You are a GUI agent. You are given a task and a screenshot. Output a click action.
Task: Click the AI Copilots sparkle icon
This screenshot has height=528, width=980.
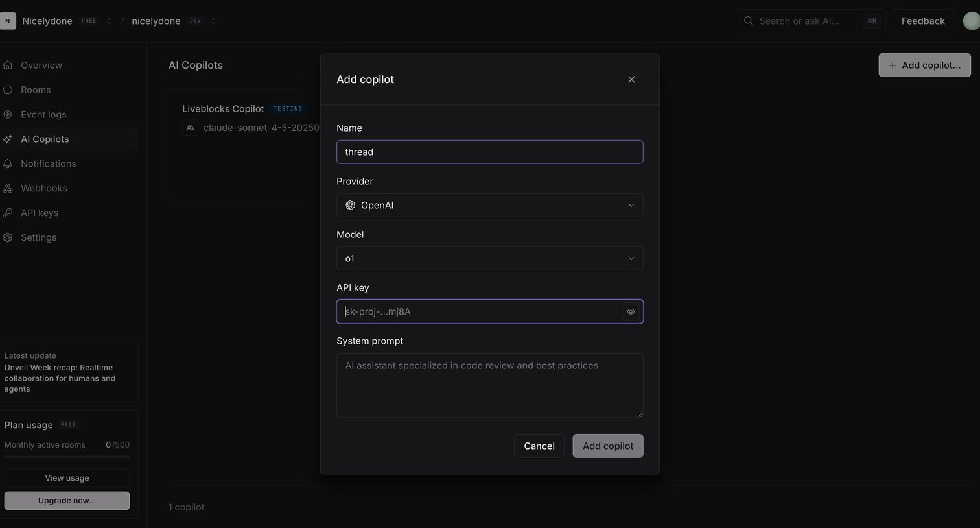click(x=8, y=139)
